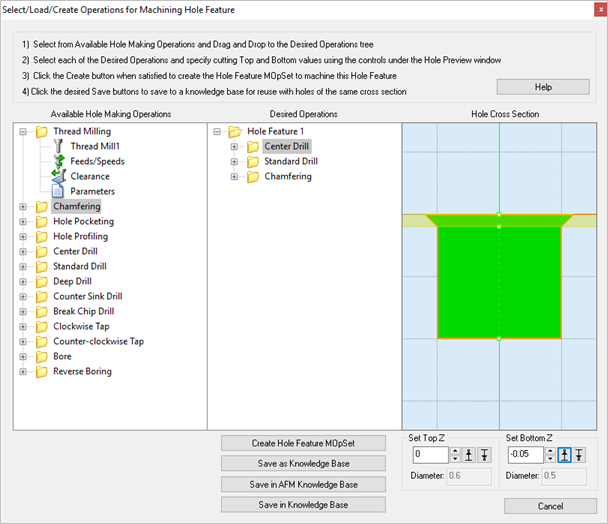Expand the Counter-clockwise Tap node
The height and width of the screenshot is (524, 608).
(23, 342)
